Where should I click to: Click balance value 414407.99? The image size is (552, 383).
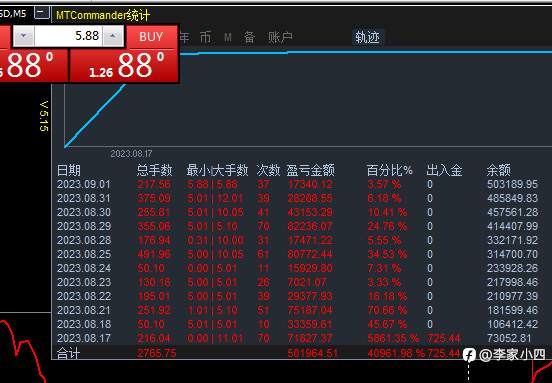coord(513,226)
